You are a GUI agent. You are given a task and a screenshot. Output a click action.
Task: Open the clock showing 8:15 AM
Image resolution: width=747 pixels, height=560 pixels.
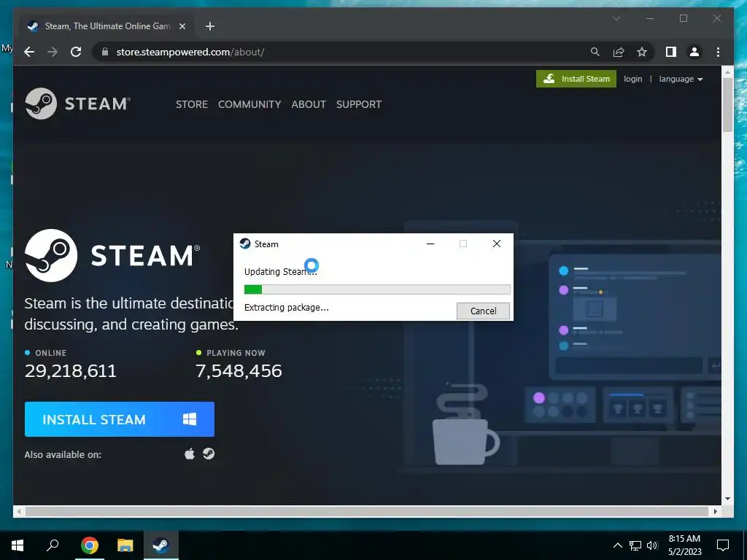pos(684,545)
